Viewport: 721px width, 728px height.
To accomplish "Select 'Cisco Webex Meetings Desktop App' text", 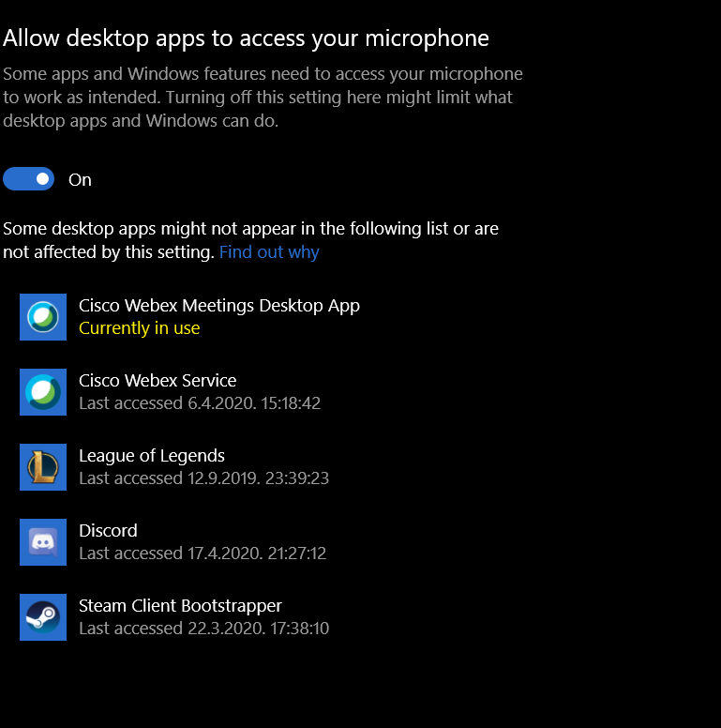I will [x=219, y=306].
